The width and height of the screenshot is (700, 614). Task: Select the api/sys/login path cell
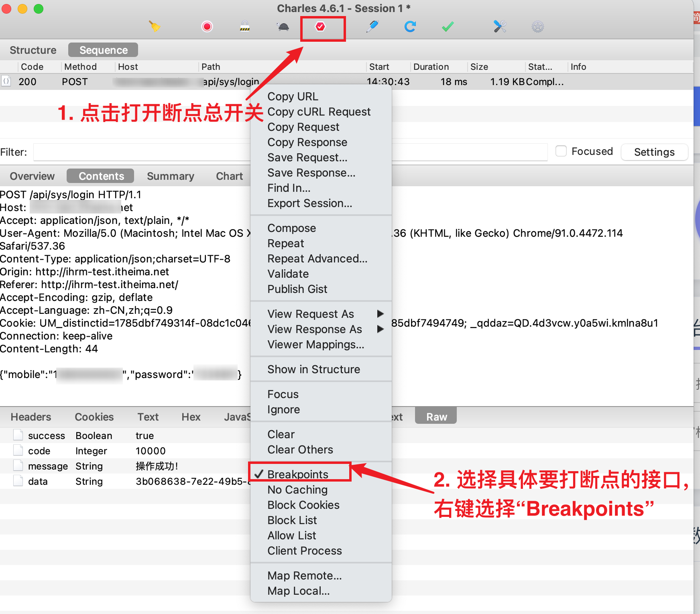pyautogui.click(x=231, y=81)
